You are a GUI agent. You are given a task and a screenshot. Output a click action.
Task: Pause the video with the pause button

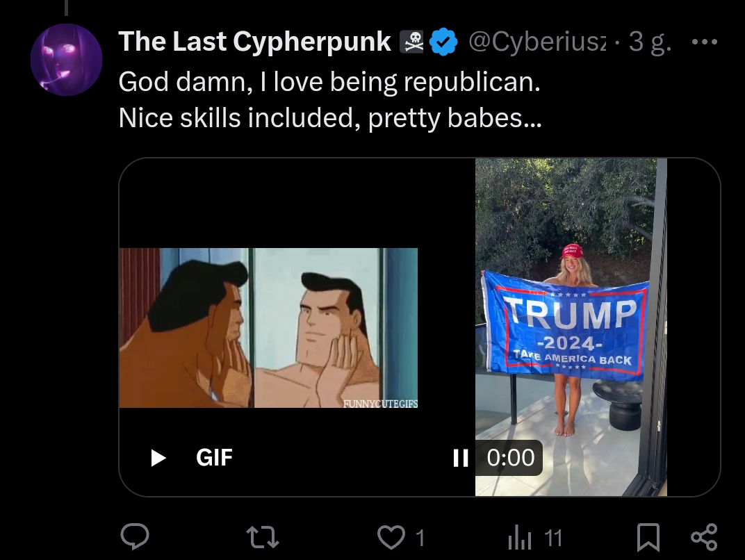point(460,457)
